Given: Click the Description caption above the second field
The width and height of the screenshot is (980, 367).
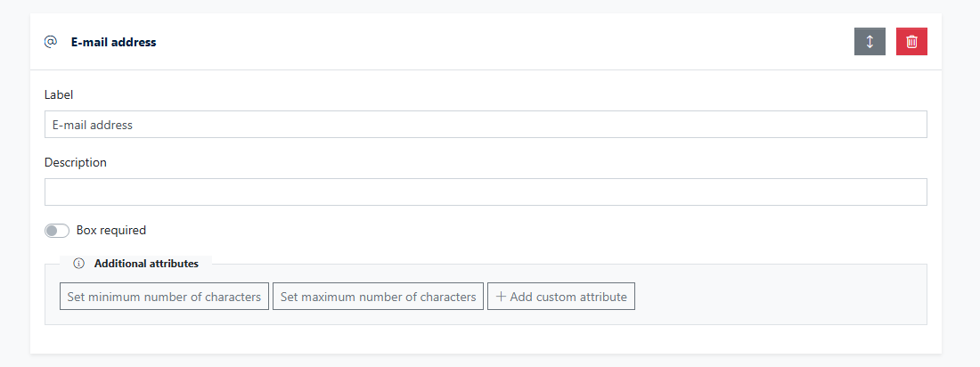Looking at the screenshot, I should tap(76, 162).
